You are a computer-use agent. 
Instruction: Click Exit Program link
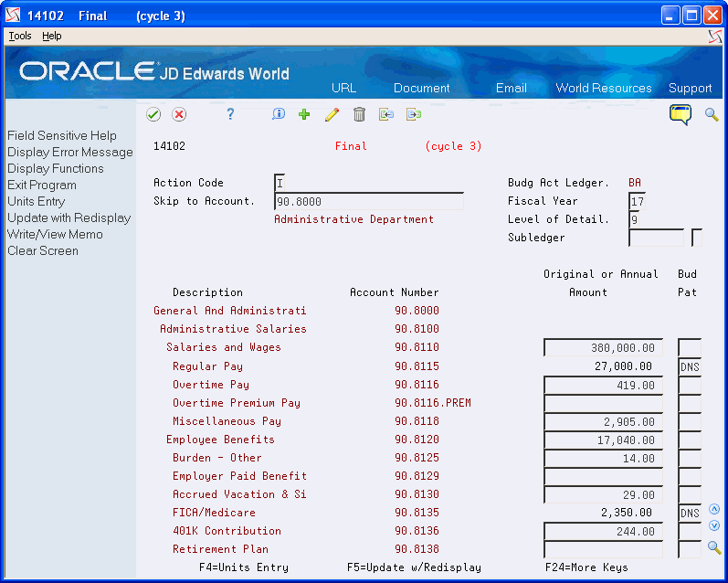click(42, 185)
